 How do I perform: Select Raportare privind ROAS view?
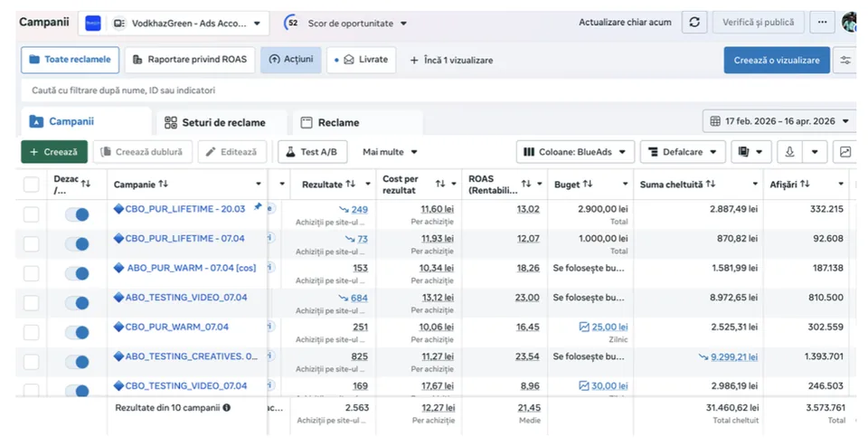[190, 60]
